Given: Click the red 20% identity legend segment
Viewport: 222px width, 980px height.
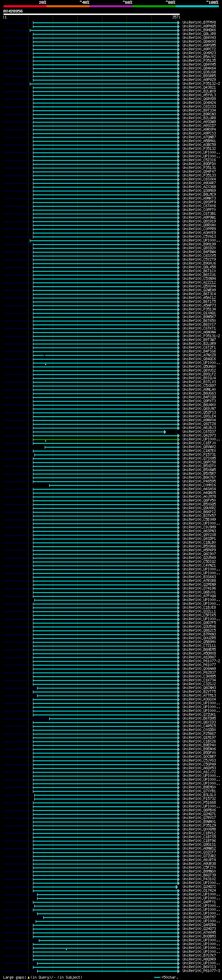Looking at the screenshot, I should tap(25, 6).
